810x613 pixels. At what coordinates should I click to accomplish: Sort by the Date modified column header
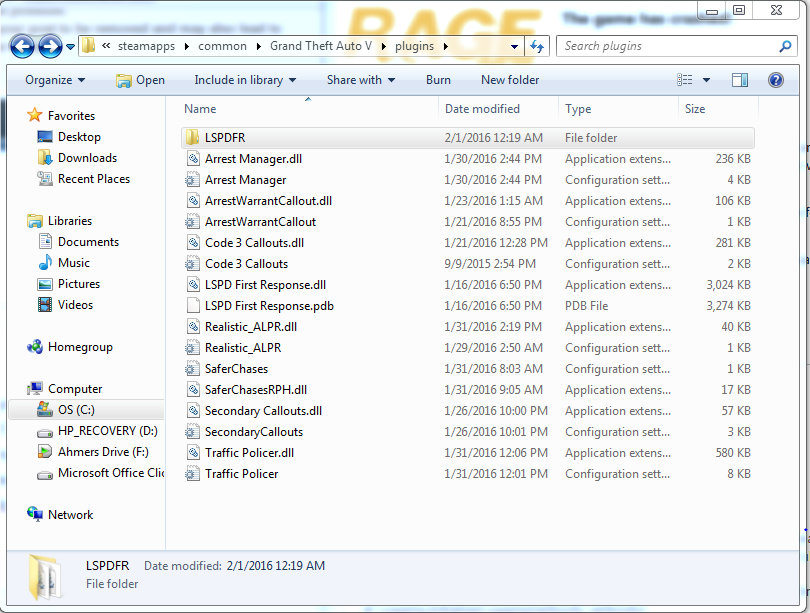point(482,109)
